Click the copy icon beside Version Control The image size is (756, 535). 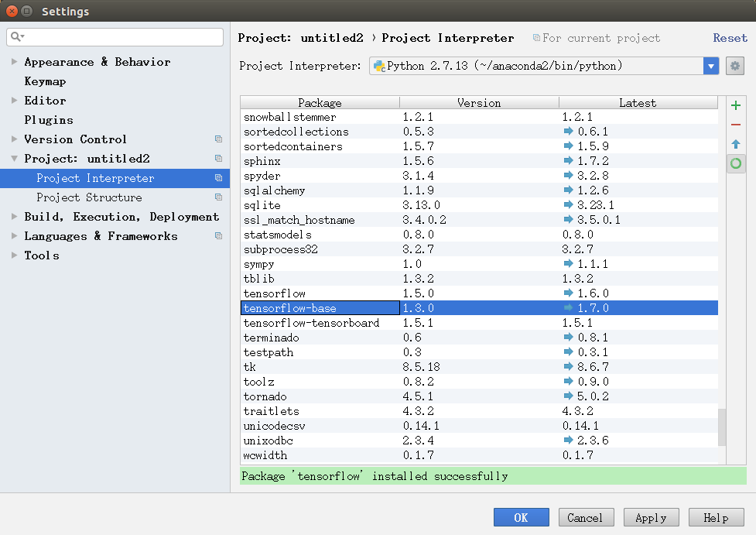[x=218, y=139]
